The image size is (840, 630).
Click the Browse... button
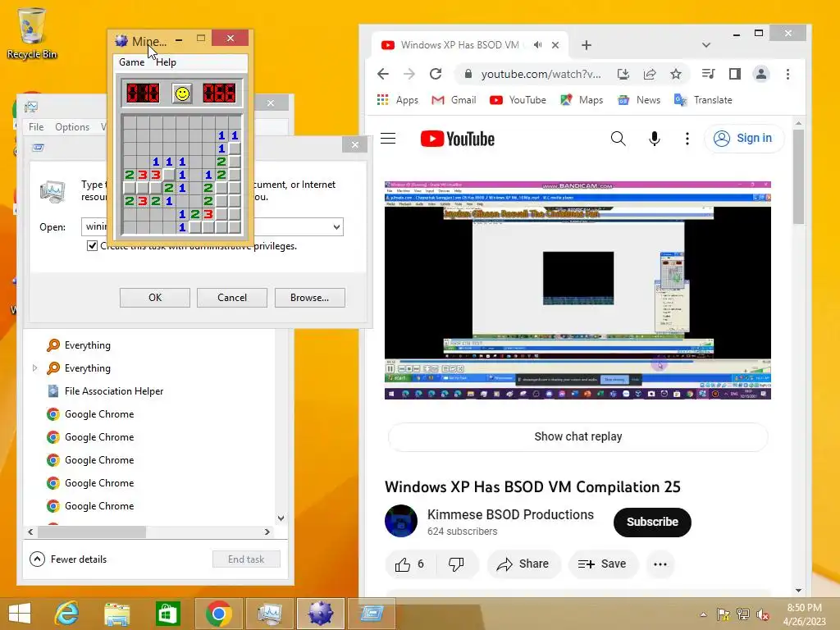pos(309,298)
